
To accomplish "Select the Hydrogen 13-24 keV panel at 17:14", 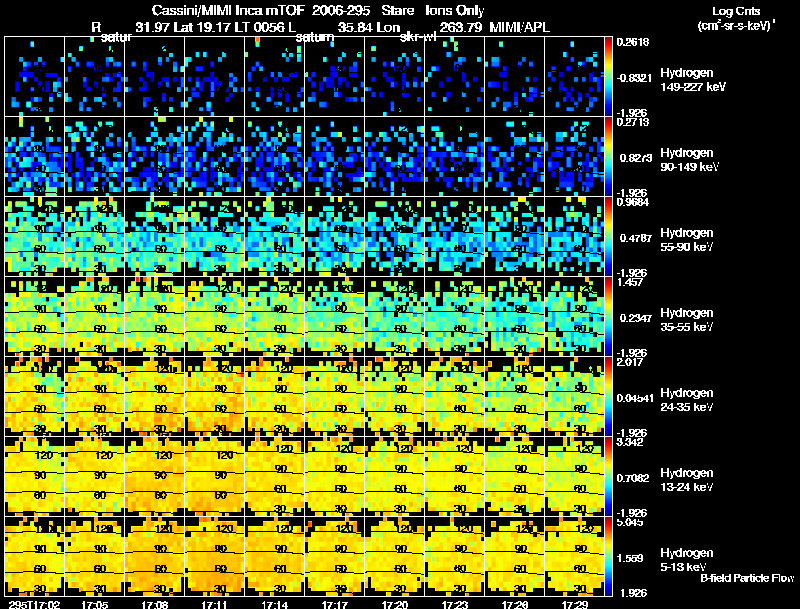I will [274, 476].
